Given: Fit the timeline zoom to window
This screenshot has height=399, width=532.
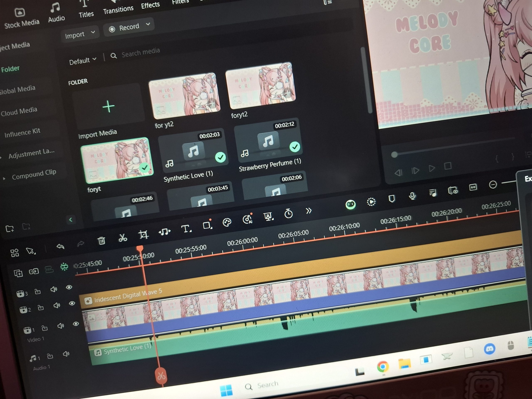Looking at the screenshot, I should coord(473,187).
